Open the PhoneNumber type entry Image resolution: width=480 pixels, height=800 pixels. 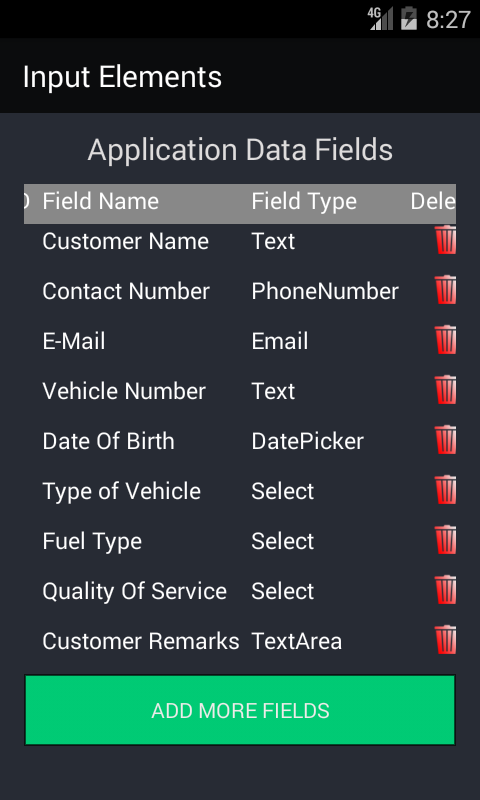click(325, 291)
